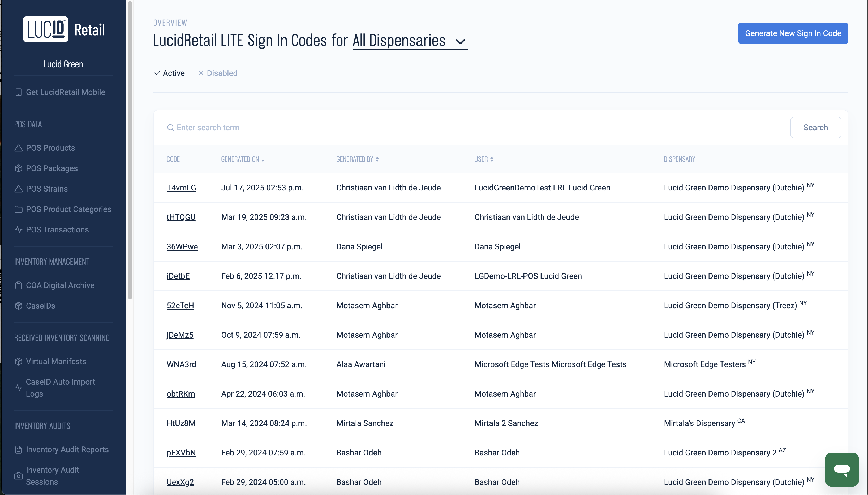
Task: Open sign in code obtRKm
Action: (x=181, y=394)
